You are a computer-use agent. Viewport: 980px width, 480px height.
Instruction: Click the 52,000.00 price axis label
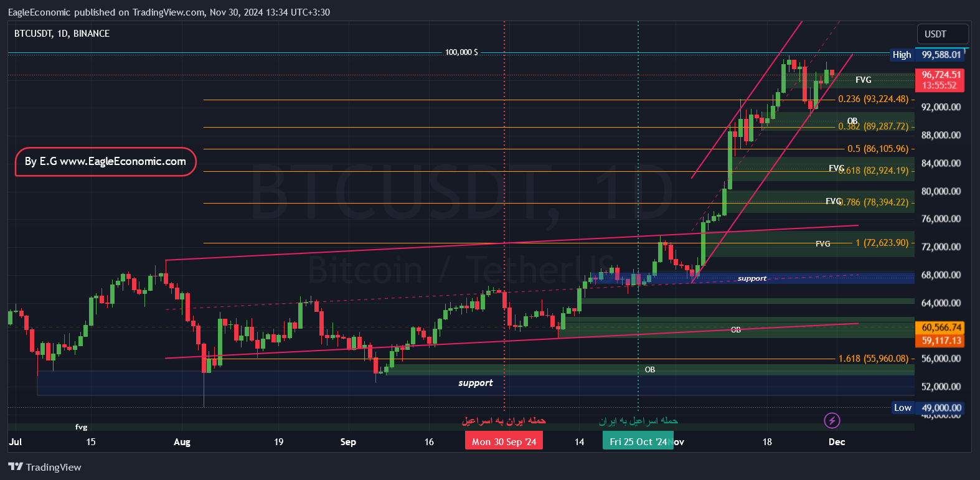point(941,387)
